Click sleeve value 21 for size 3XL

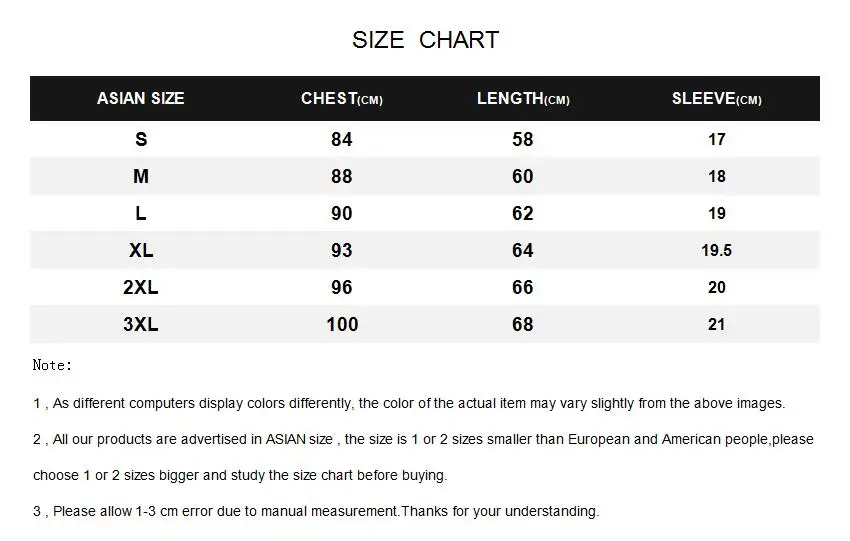click(717, 324)
